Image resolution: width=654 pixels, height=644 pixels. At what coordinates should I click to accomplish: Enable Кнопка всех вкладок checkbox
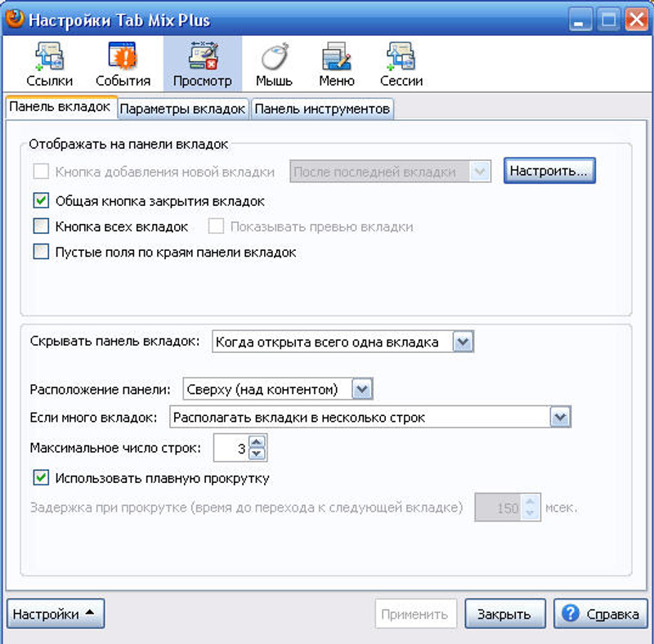(41, 226)
